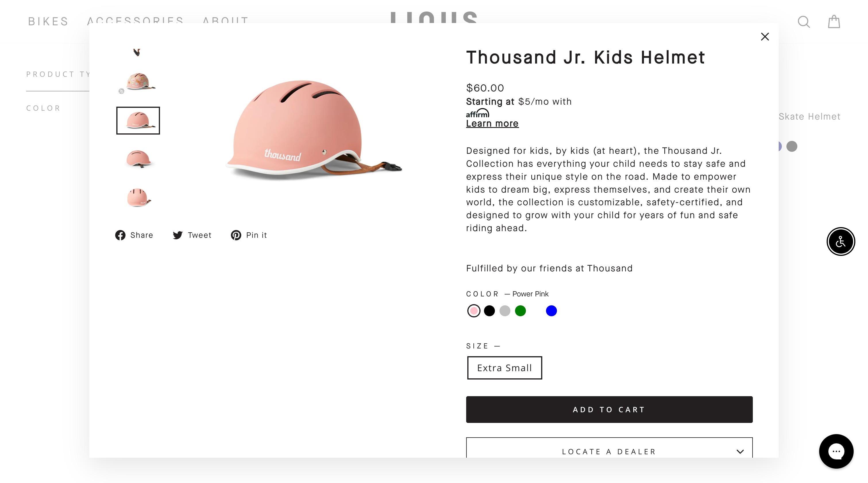868x483 pixels.
Task: Expand the Color filter section
Action: 43,108
